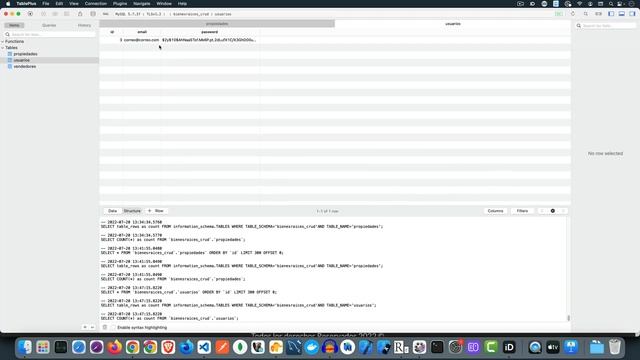Screen dimensions: 640x360
Task: Click the magnifier search icon in the top toolbar
Action: 586,14
